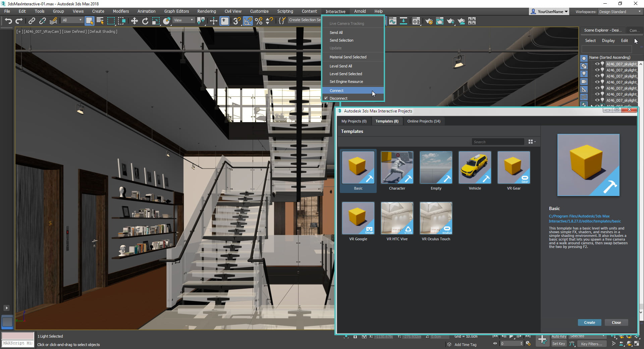644x349 pixels.
Task: Activate the Select and Rotate tool
Action: (145, 21)
